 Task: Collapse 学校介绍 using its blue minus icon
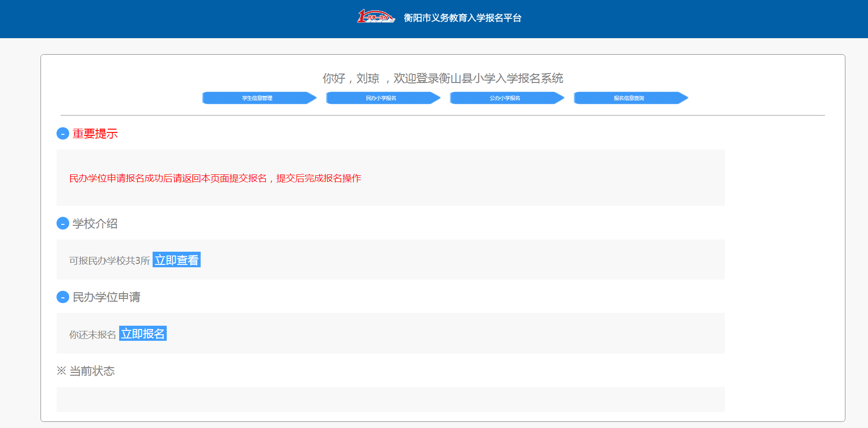63,223
